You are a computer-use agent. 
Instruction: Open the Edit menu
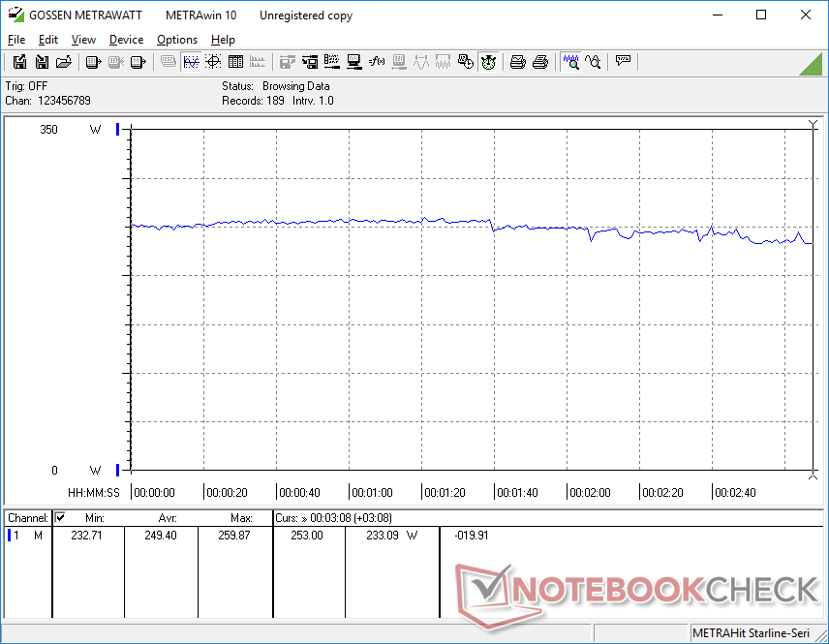coord(48,40)
